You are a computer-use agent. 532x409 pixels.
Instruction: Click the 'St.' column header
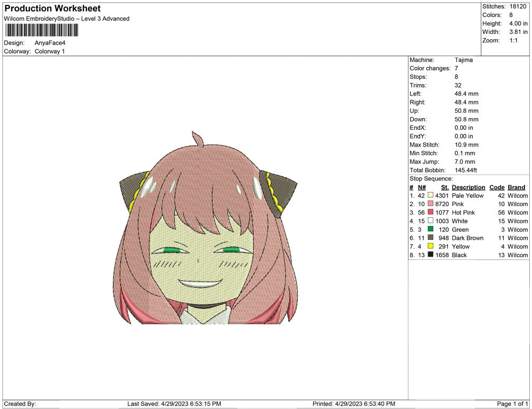click(x=444, y=187)
